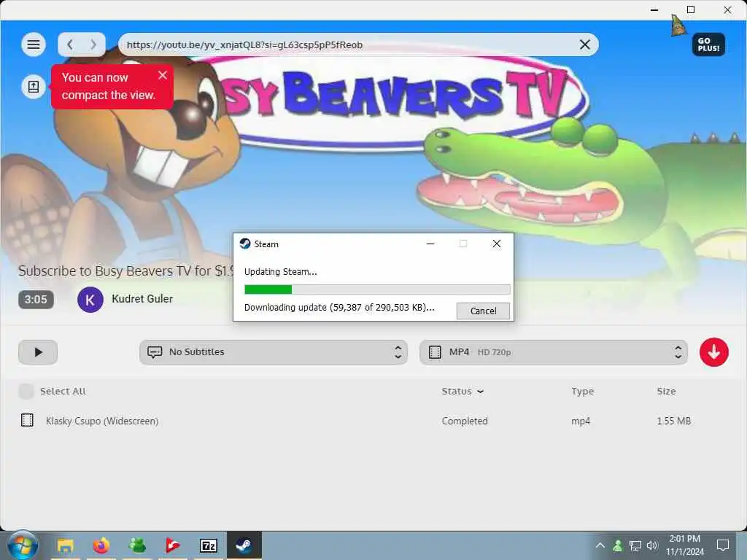Check the Select All checkbox
Image resolution: width=747 pixels, height=560 pixels.
[26, 392]
